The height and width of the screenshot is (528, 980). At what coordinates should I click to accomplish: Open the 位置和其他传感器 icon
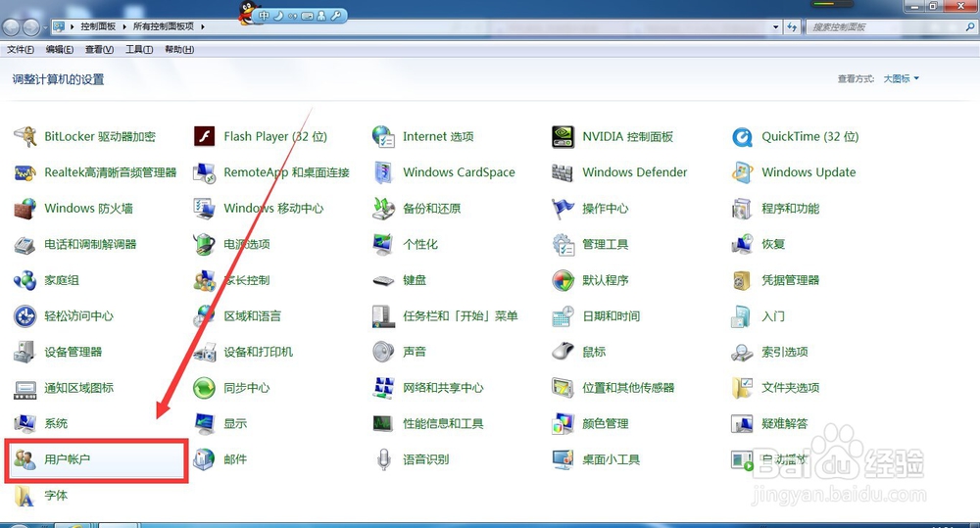point(563,388)
